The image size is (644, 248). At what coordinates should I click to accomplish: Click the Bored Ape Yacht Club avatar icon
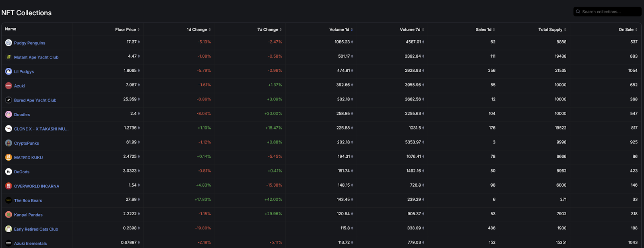(8, 100)
